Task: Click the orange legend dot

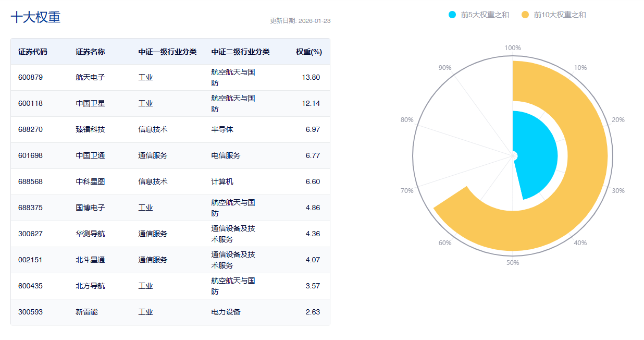Action: [x=525, y=15]
